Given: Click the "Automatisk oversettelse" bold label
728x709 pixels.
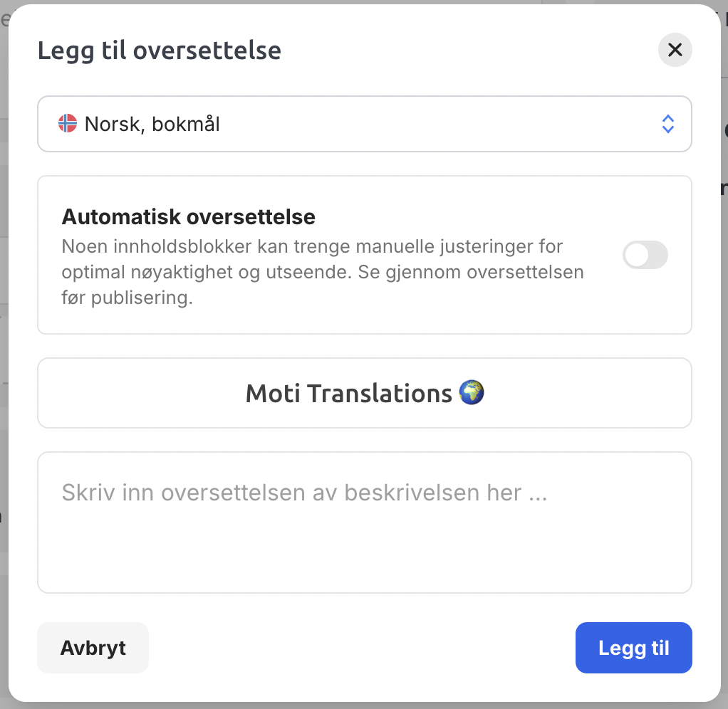Looking at the screenshot, I should (189, 216).
